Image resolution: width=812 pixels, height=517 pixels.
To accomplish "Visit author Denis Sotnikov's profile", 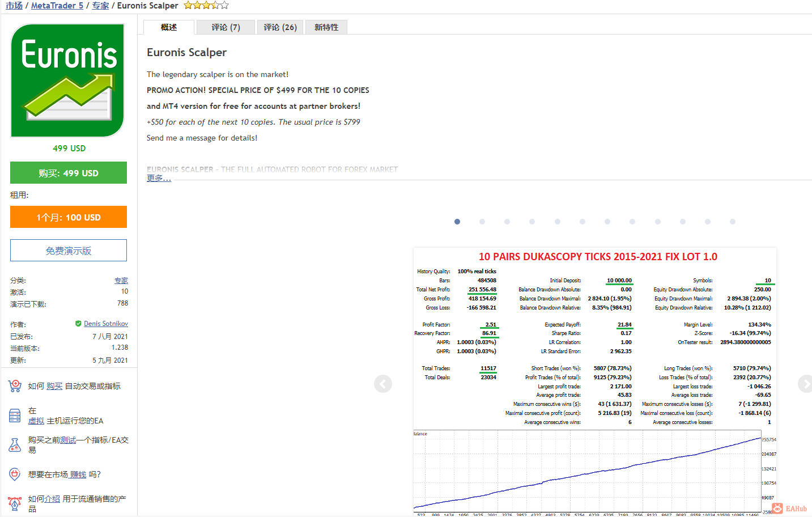I will (106, 324).
